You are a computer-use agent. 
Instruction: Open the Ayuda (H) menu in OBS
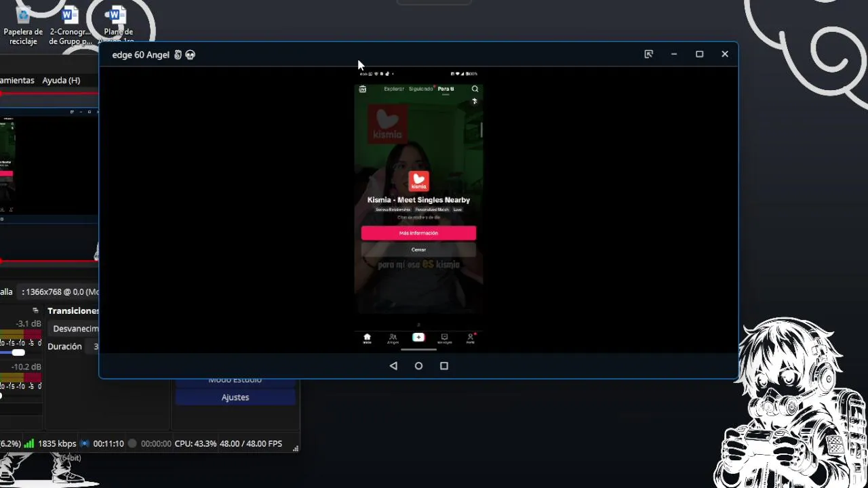pyautogui.click(x=61, y=80)
